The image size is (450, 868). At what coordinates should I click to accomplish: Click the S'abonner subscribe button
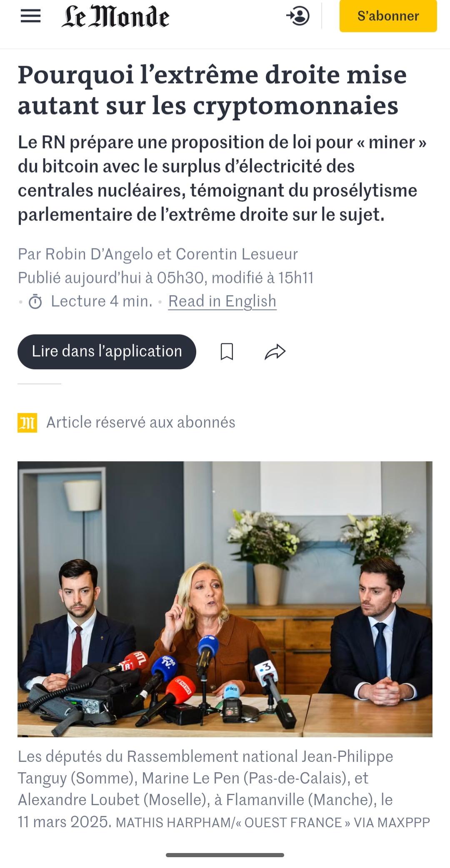pyautogui.click(x=388, y=16)
